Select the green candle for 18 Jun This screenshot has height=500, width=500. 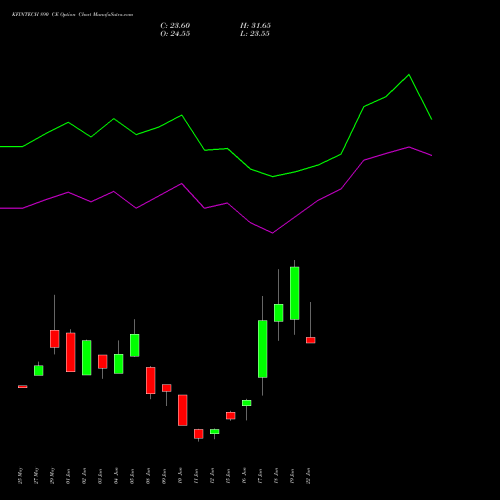click(x=279, y=313)
